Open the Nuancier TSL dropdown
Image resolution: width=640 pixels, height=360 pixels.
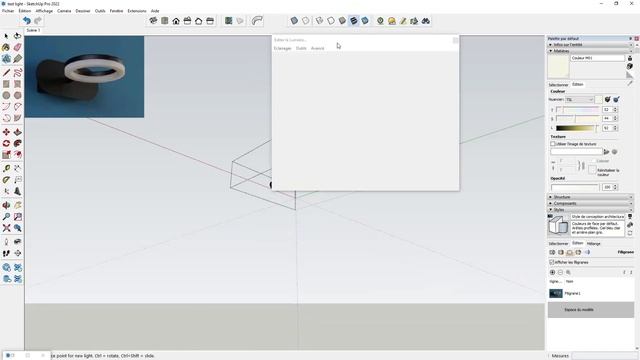tap(580, 100)
